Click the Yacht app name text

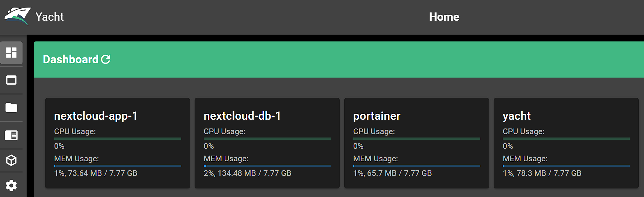pos(50,17)
